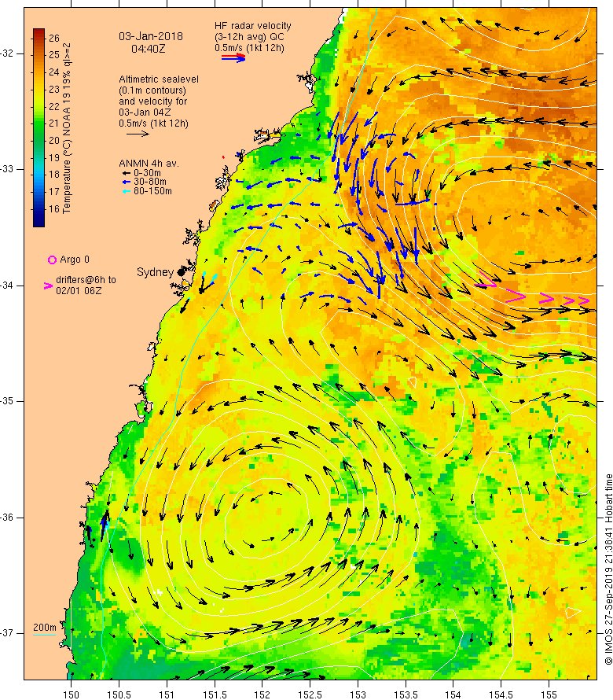Click the latitude axis label -34

(7, 286)
